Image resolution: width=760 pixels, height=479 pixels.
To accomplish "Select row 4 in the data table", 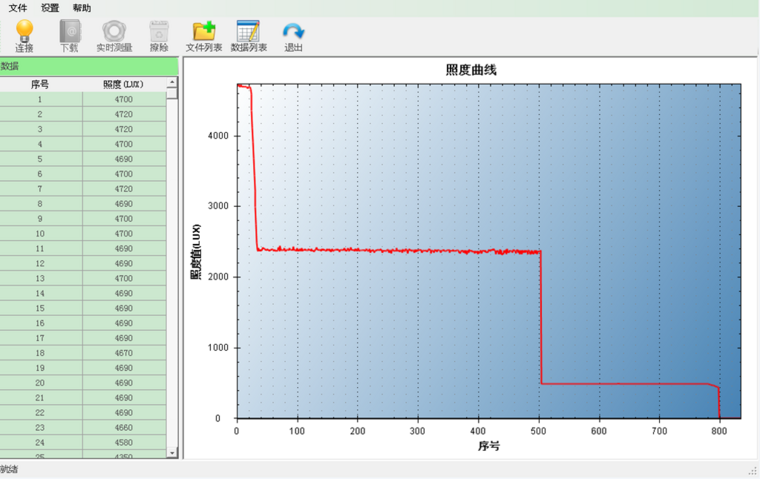I will [x=83, y=144].
